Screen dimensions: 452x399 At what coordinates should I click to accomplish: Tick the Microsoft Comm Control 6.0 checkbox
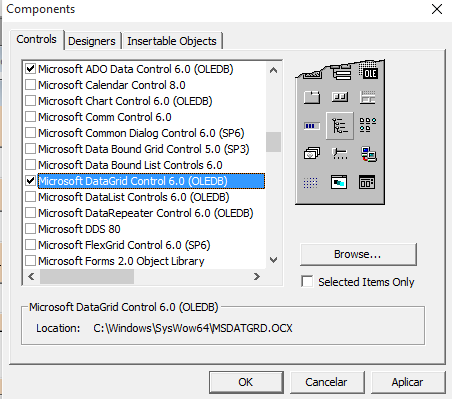30,117
